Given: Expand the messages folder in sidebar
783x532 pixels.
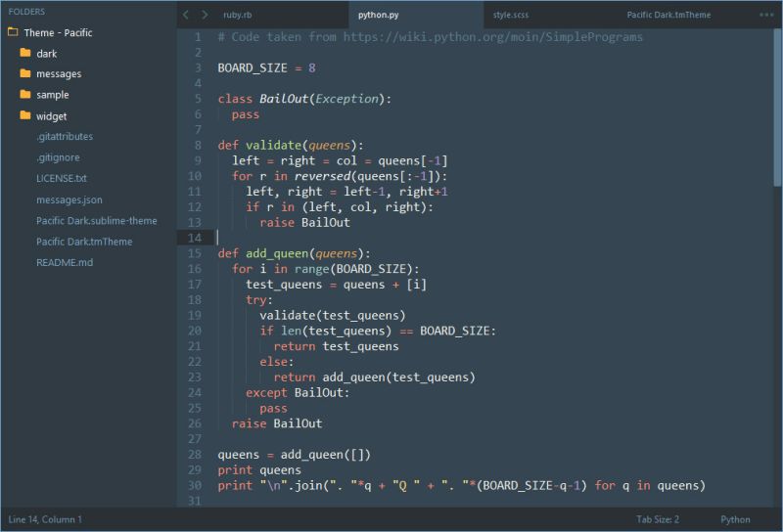Looking at the screenshot, I should click(59, 74).
